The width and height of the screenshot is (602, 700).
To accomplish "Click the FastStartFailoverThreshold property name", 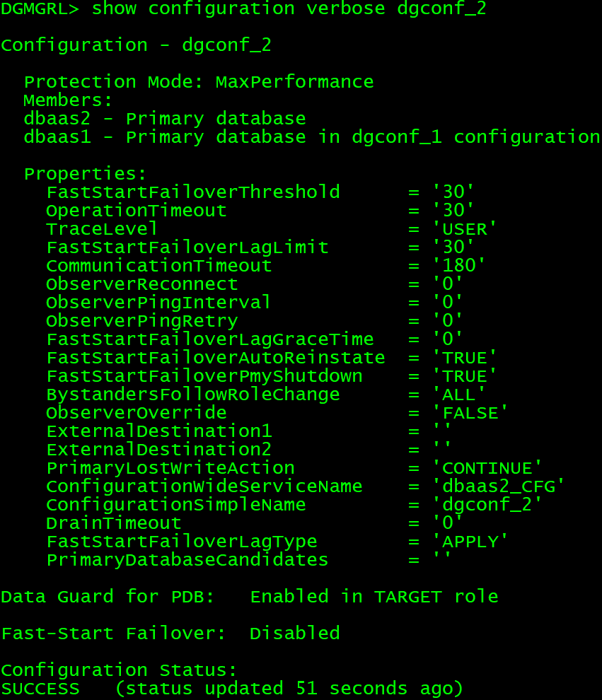I will 192,192.
